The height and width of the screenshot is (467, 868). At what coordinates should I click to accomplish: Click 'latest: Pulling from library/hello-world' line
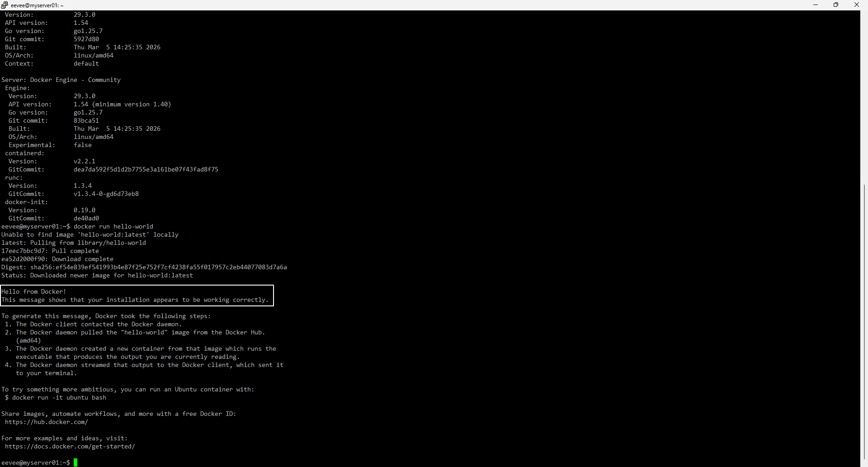coord(74,243)
